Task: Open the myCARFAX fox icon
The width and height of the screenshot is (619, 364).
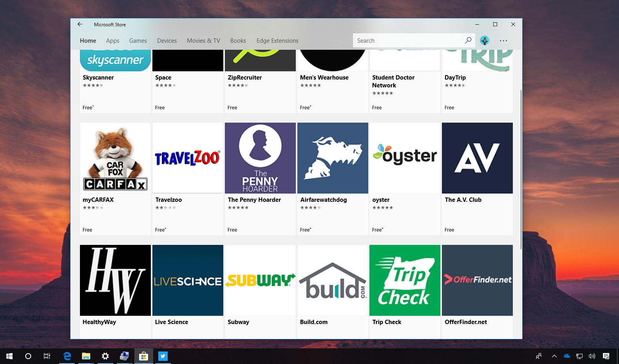Action: pyautogui.click(x=115, y=158)
